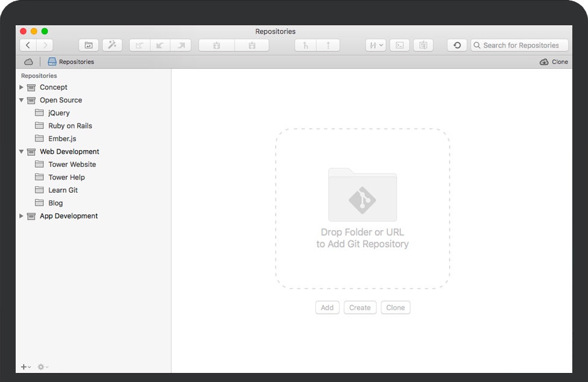Open the quick open repository icon
The height and width of the screenshot is (382, 588).
[x=89, y=45]
